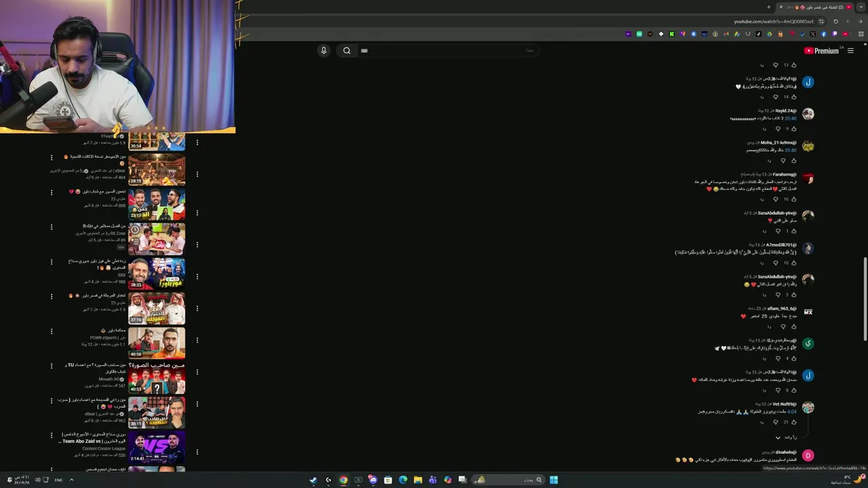Open the tab search dropdown arrow
The width and height of the screenshot is (868, 488).
[x=861, y=7]
